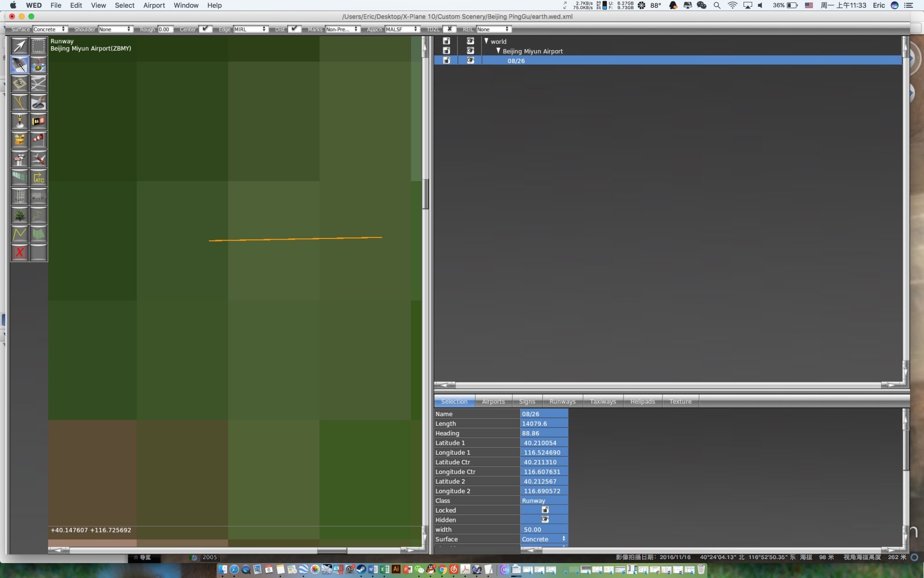
Task: Switch to the Helipads tab
Action: [642, 401]
